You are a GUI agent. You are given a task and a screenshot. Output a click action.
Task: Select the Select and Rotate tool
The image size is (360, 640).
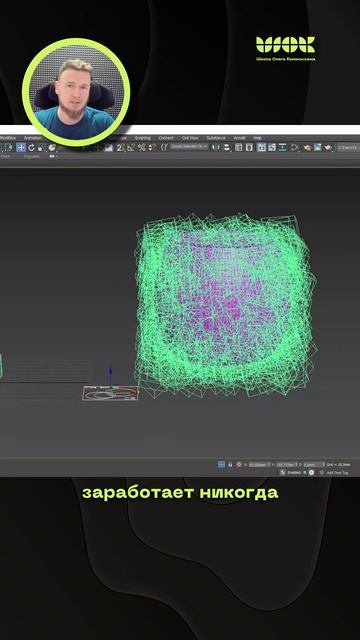click(x=31, y=148)
